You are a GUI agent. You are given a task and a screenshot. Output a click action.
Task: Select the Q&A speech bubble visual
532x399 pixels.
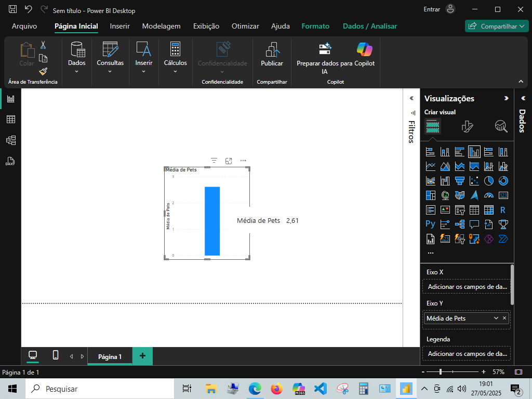click(474, 224)
